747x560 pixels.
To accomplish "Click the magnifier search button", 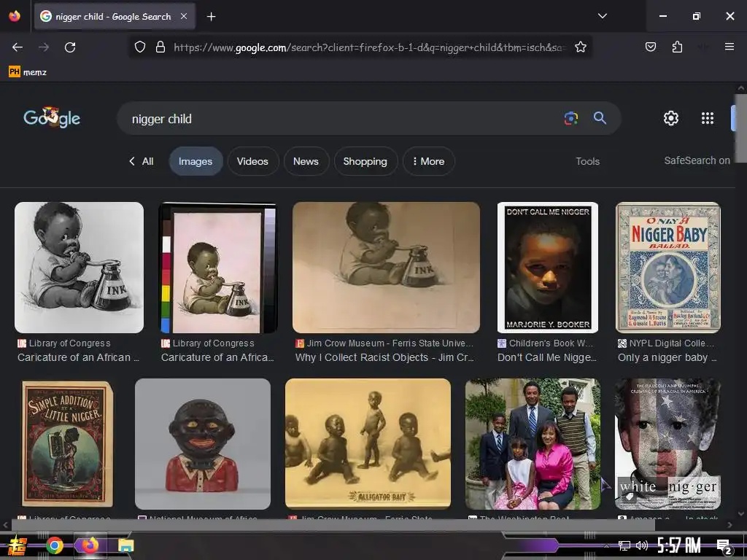I will (x=600, y=118).
